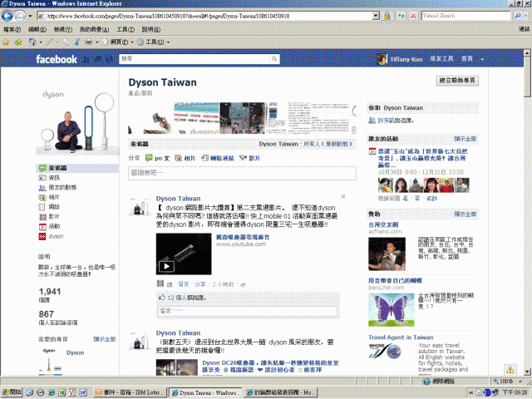
Task: Click the Yahoo! Search box
Action: click(x=465, y=16)
